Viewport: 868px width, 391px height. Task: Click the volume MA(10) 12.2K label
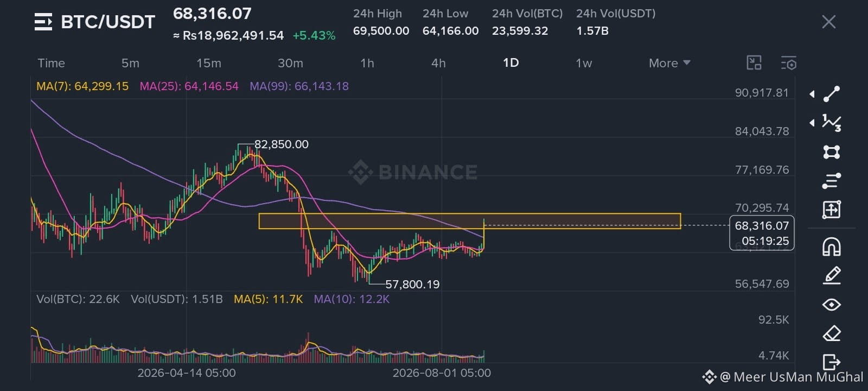coord(352,299)
